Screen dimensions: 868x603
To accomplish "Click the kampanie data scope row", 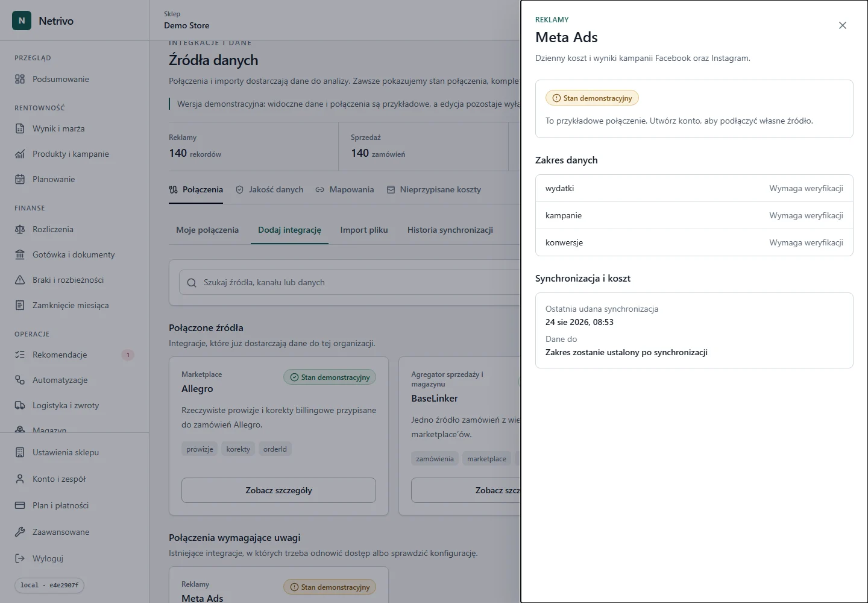I will point(694,215).
